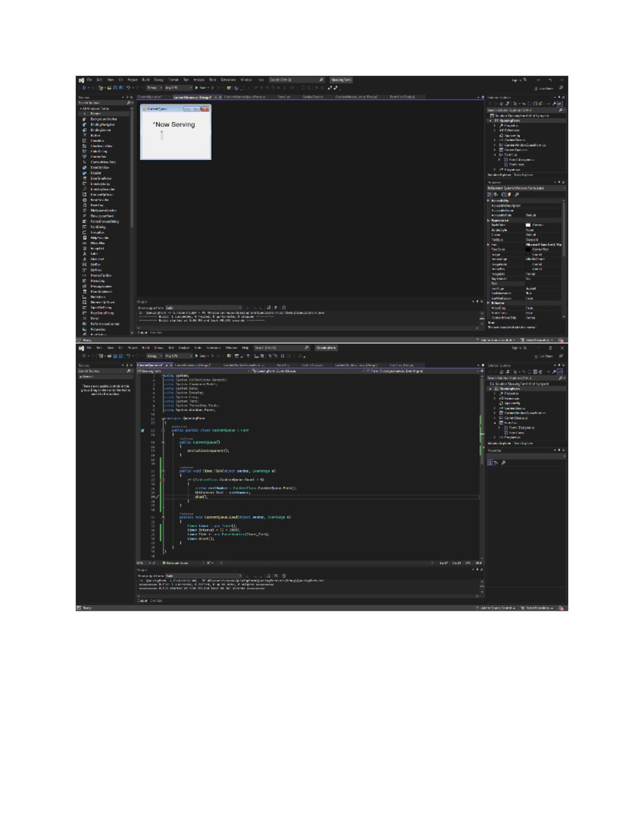Switch to CashierClass.cs tab in upper window

(x=312, y=97)
